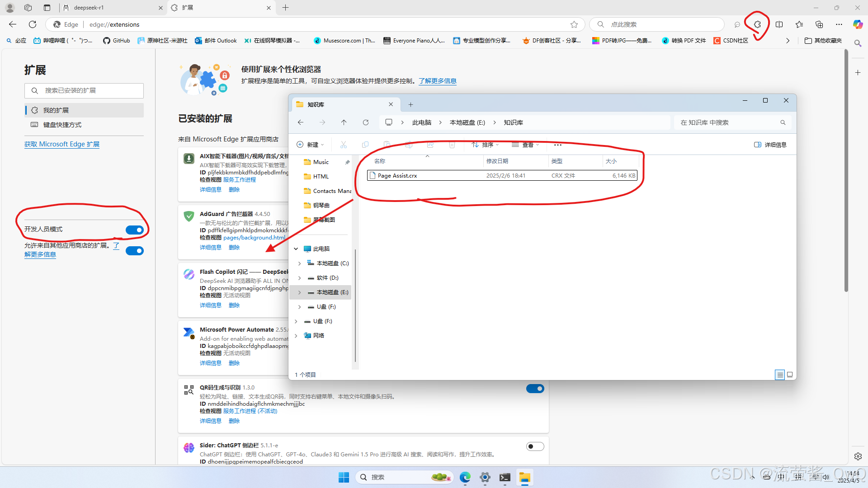
Task: Go up one folder in File Explorer
Action: pyautogui.click(x=344, y=122)
